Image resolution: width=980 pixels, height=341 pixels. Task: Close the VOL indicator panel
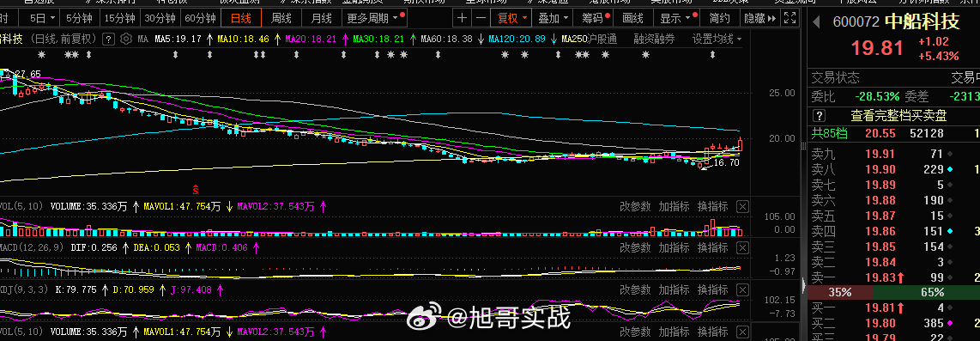pyautogui.click(x=742, y=206)
